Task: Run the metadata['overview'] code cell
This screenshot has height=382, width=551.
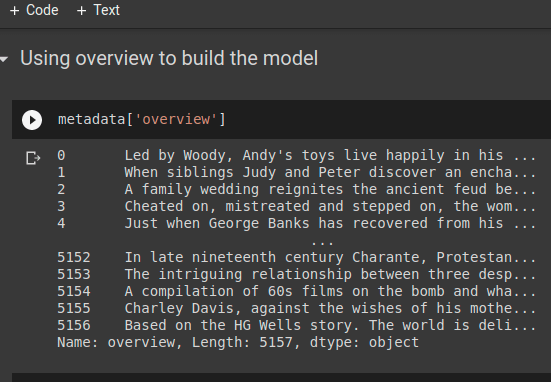Action: point(32,120)
